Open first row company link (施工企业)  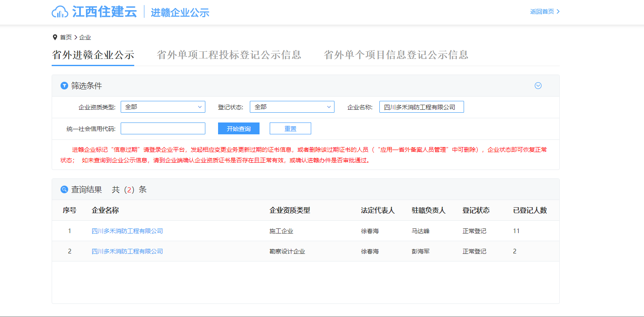click(x=127, y=231)
